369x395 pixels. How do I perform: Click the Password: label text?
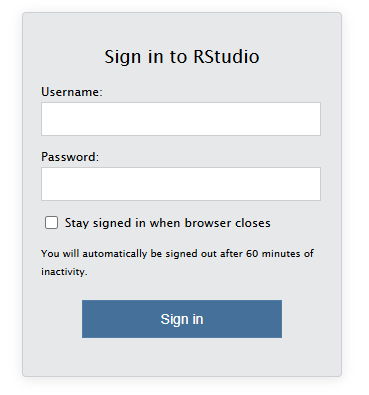(70, 157)
